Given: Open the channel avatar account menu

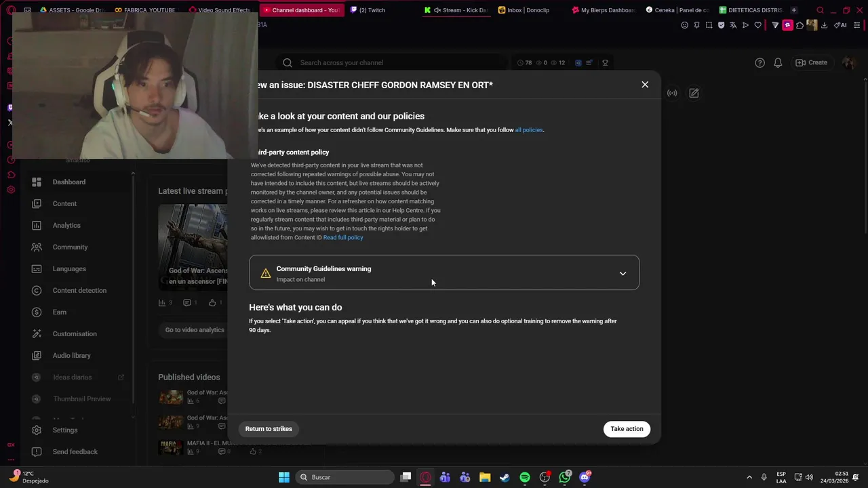Looking at the screenshot, I should [x=848, y=62].
